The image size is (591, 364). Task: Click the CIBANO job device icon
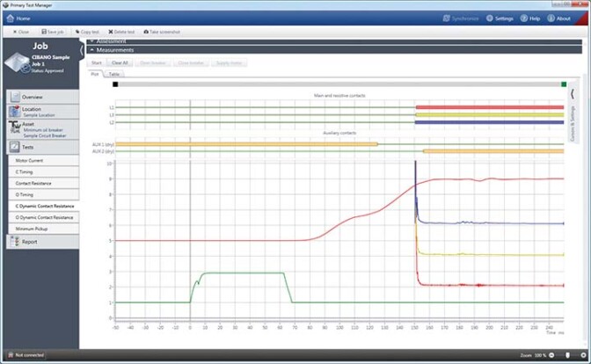17,62
